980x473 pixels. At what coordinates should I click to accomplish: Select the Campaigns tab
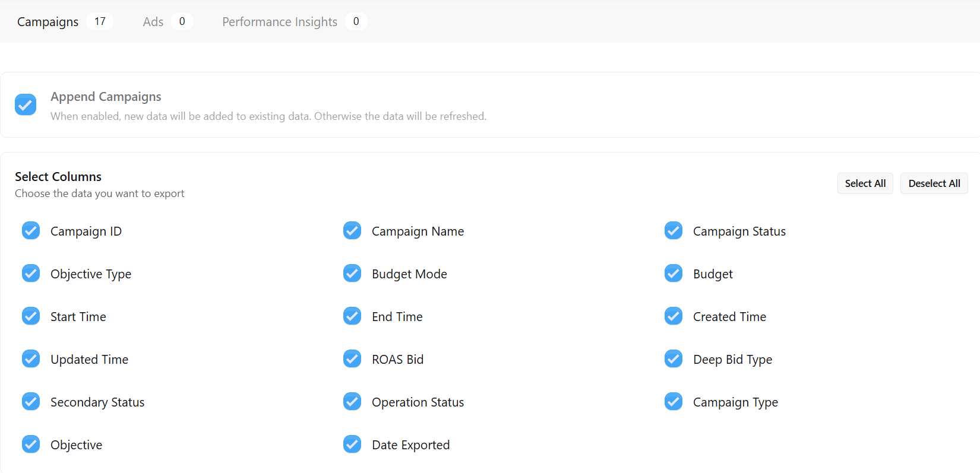[48, 22]
